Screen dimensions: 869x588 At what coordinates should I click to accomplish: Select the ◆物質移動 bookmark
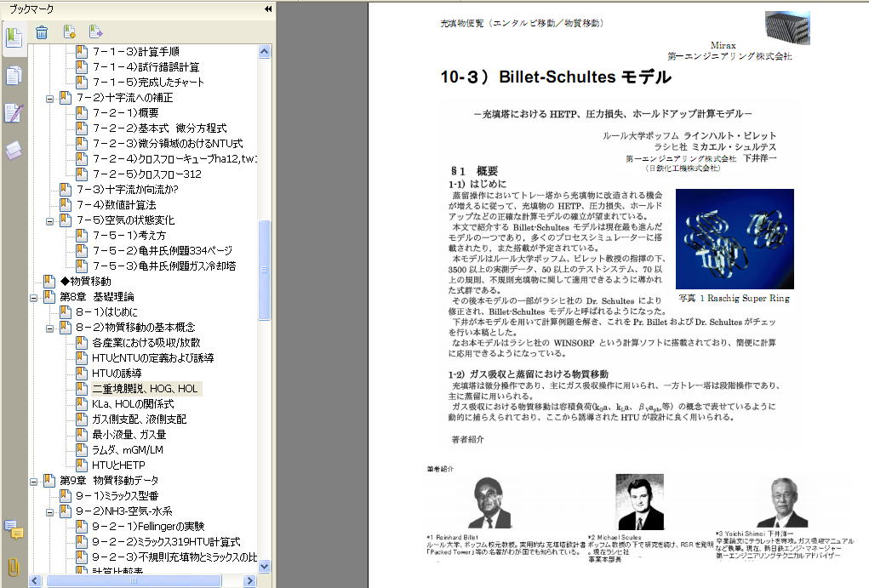pos(85,282)
